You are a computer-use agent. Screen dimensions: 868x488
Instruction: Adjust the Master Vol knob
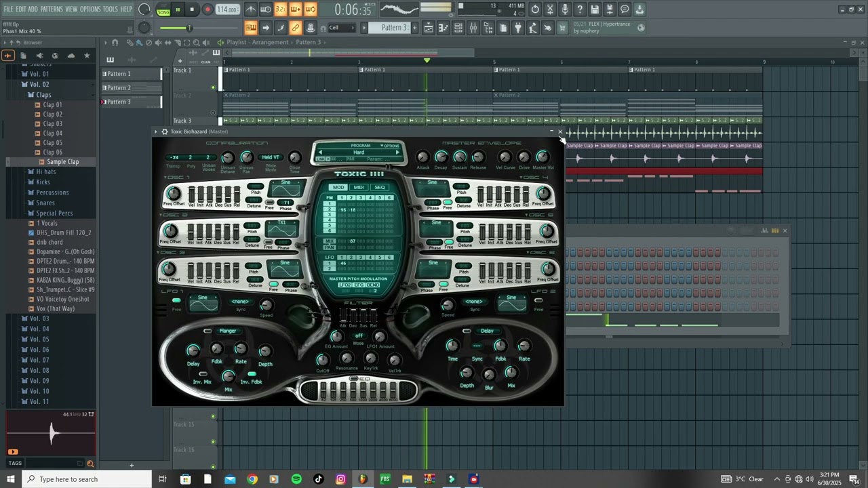click(x=542, y=157)
